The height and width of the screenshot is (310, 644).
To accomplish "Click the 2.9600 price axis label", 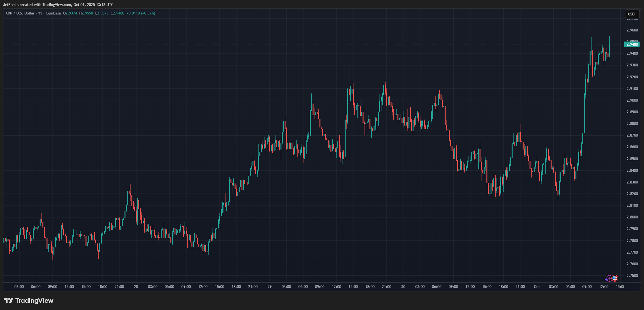I will pyautogui.click(x=632, y=30).
